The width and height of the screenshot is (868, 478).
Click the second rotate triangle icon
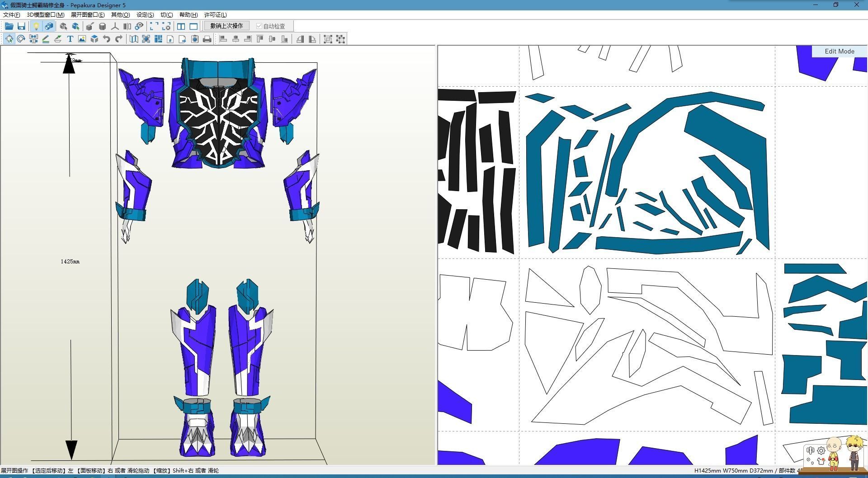point(312,39)
